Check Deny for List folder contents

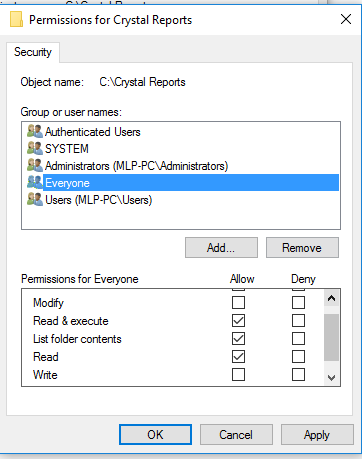click(298, 339)
